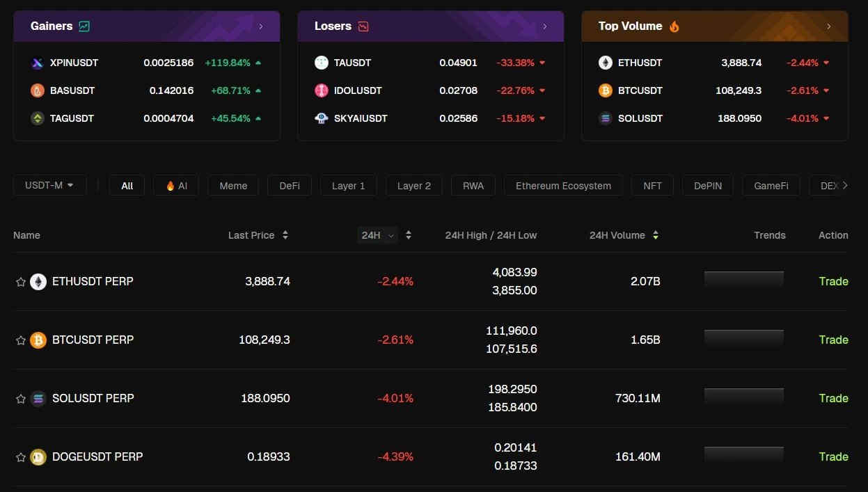Click the XPINUSDT coin icon in Gainers
The image size is (868, 492).
point(38,63)
